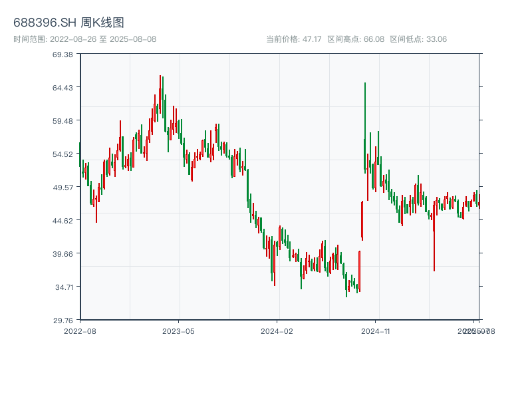Click the 44.62 y-axis label

[63, 221]
